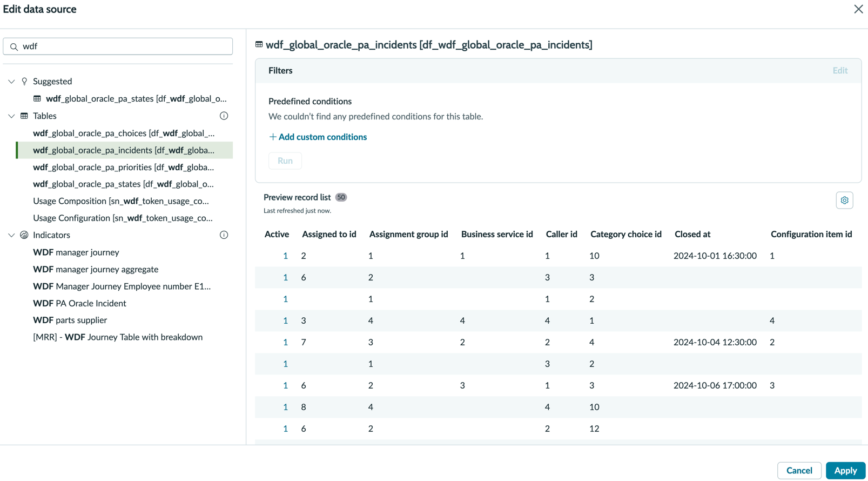
Task: Click Apply button
Action: [845, 471]
